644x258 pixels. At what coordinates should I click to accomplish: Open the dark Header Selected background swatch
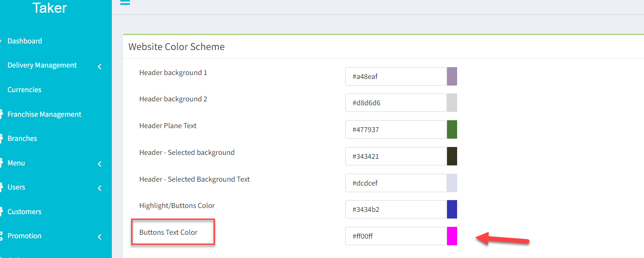pos(452,156)
